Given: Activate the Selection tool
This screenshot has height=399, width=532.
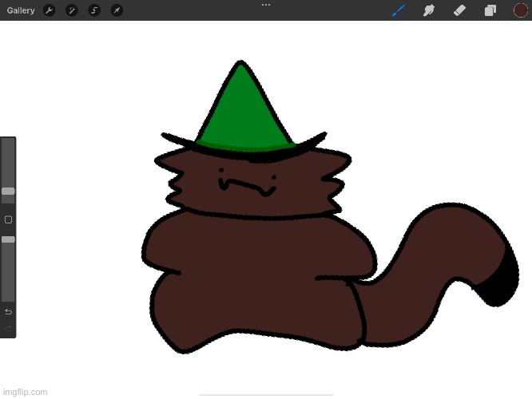Looking at the screenshot, I should 93,10.
